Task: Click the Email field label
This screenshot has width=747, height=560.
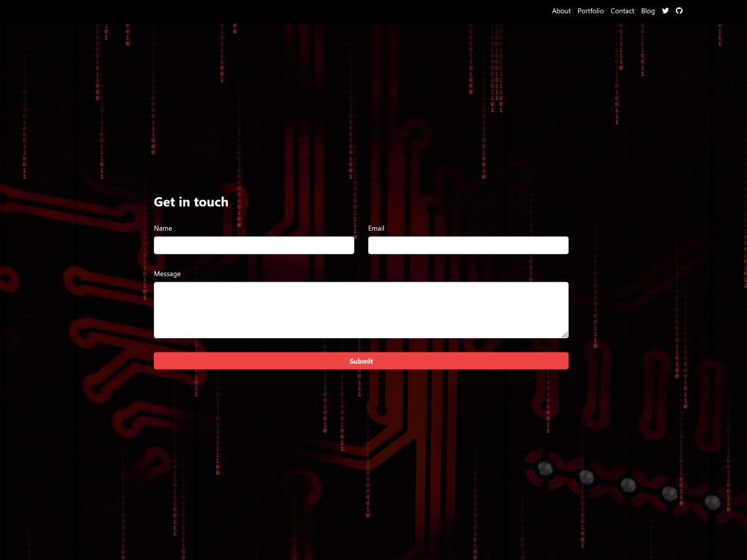Action: [x=376, y=228]
